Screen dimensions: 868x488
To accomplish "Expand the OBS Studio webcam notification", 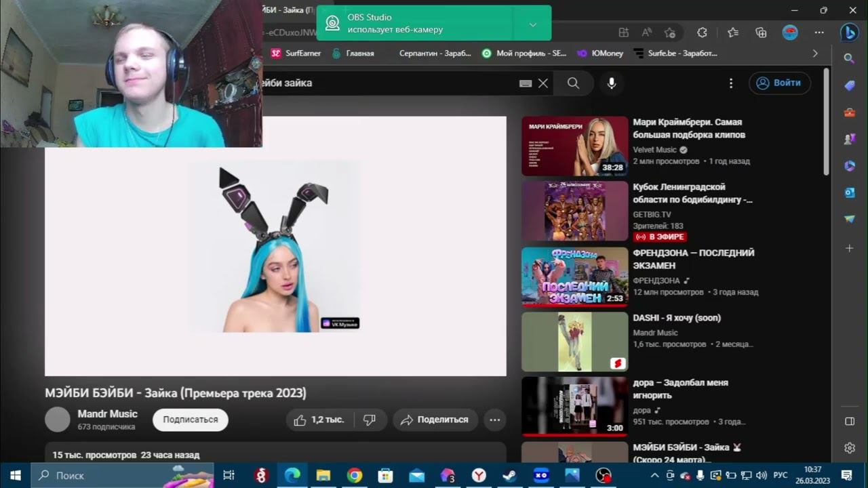I will point(533,24).
